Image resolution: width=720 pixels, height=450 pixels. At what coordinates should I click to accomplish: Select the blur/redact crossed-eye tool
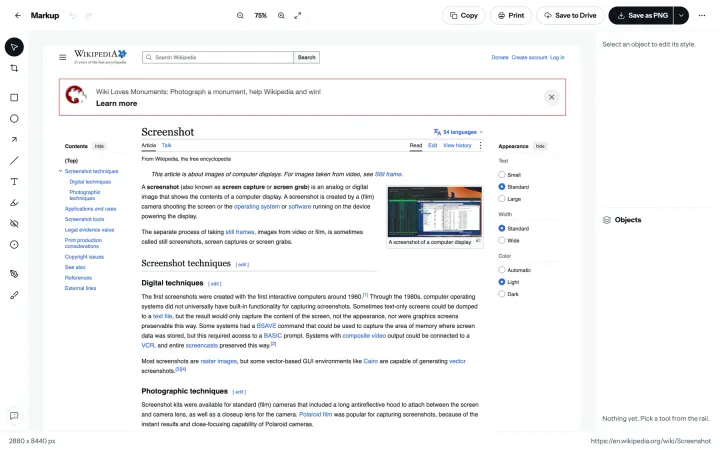(14, 224)
